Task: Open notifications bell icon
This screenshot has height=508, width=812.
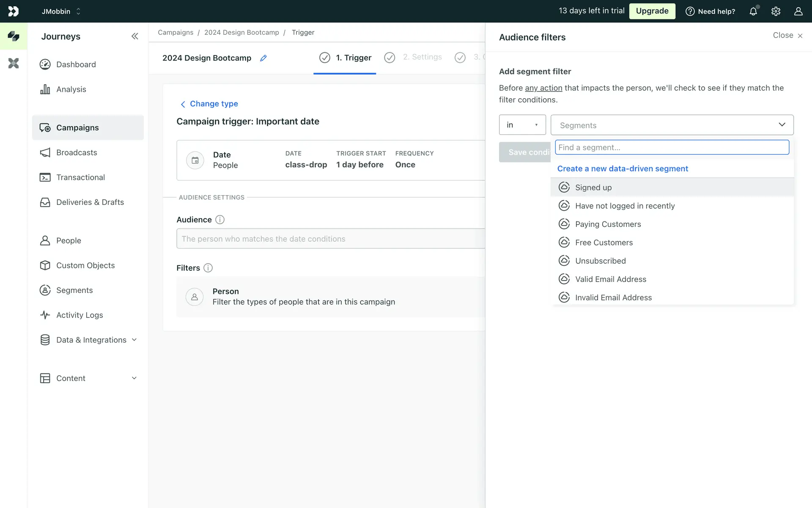Action: (753, 11)
